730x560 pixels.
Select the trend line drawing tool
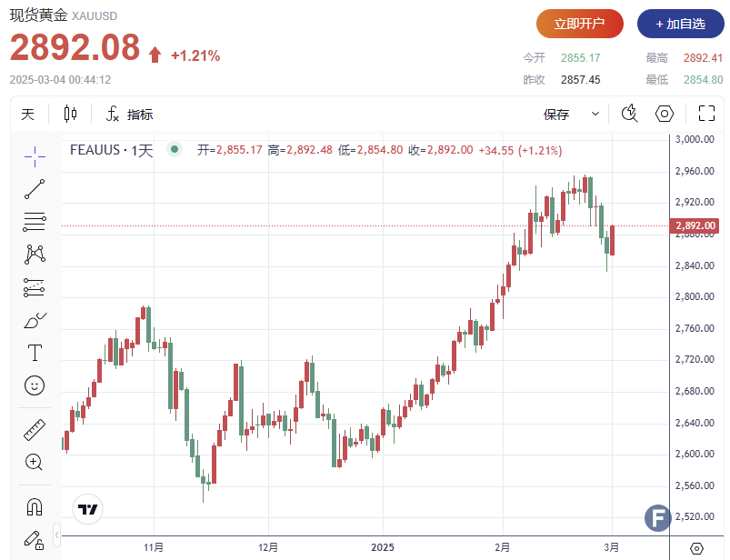(x=35, y=189)
